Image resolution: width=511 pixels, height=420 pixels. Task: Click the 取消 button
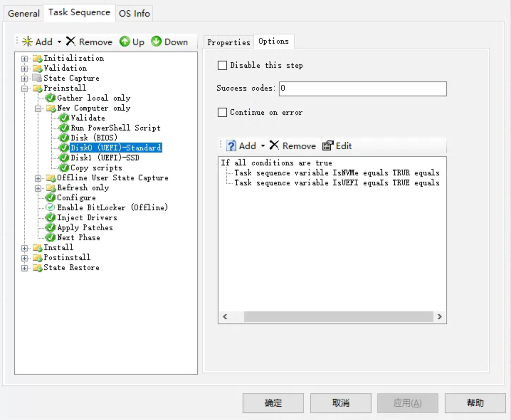coord(341,403)
